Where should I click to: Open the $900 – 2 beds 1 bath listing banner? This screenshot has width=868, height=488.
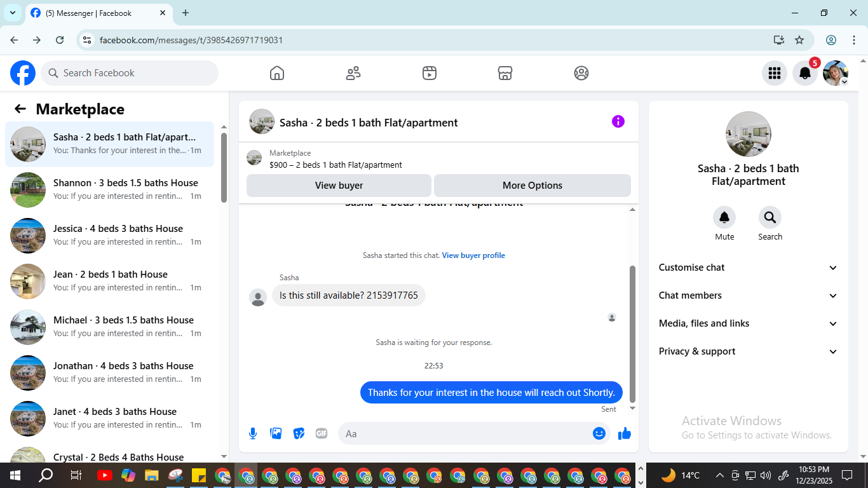point(438,159)
